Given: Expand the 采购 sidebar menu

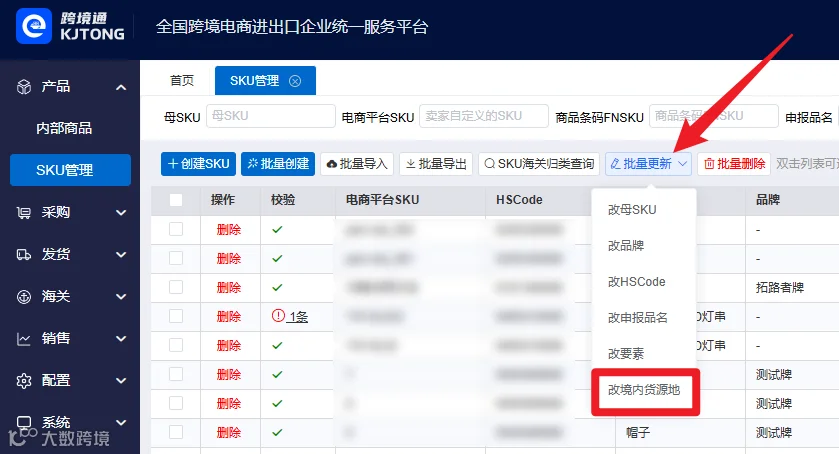Looking at the screenshot, I should 121,213.
